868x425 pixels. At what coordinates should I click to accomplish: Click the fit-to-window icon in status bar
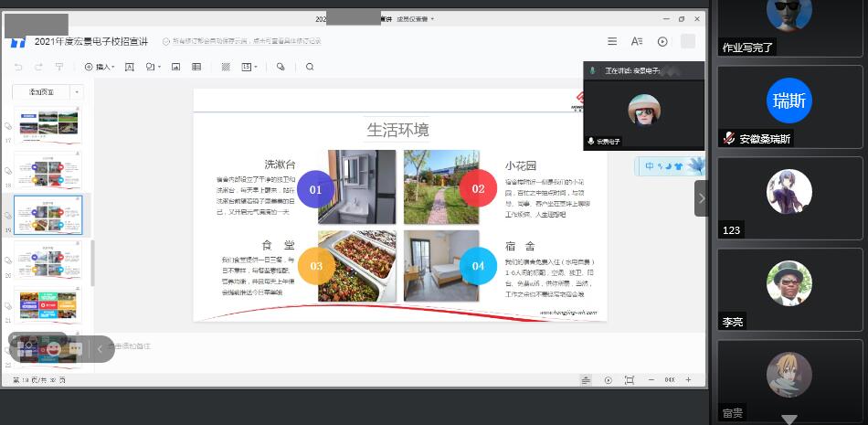click(629, 379)
